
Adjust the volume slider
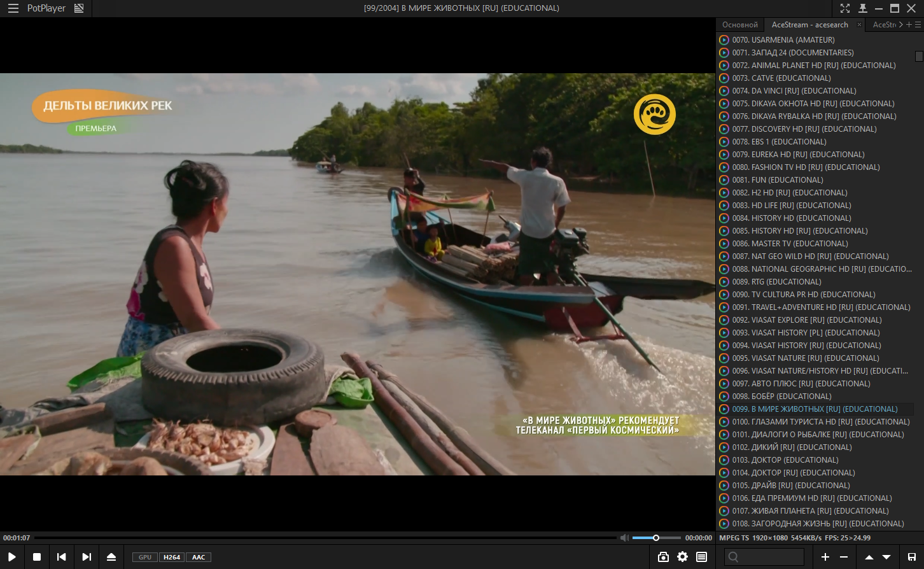[655, 538]
